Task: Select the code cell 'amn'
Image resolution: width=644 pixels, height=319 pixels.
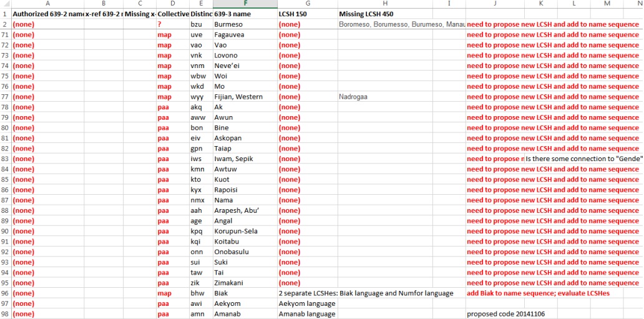Action: pyautogui.click(x=201, y=313)
